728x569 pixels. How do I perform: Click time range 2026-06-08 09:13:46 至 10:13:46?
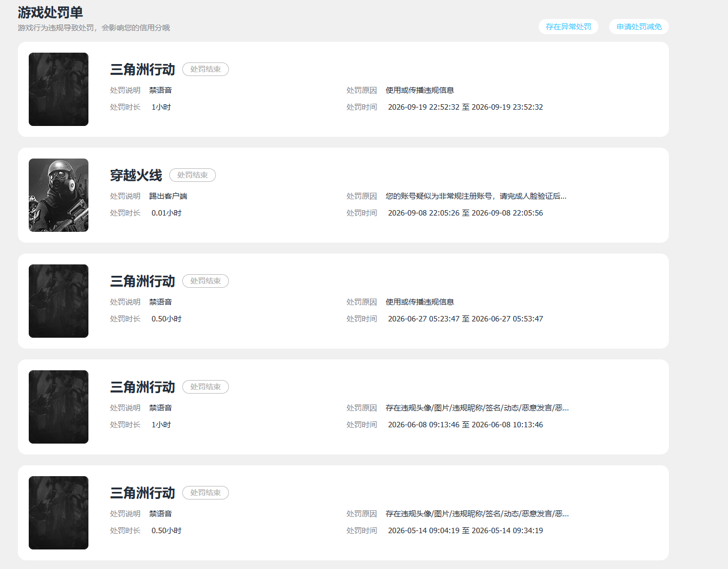coord(465,425)
